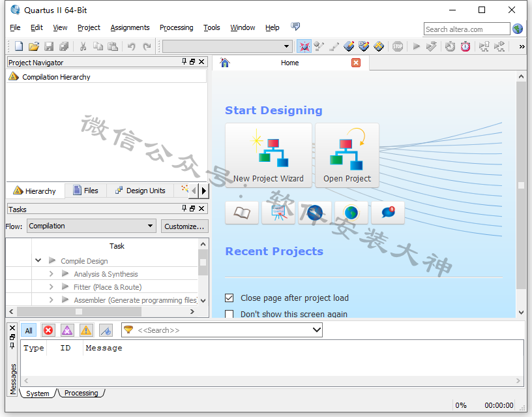Click the Save disk toolbar icon
The width and height of the screenshot is (532, 417).
coord(49,46)
